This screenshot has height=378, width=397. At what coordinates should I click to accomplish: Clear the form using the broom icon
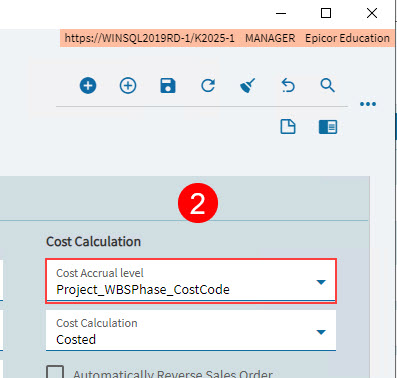248,86
